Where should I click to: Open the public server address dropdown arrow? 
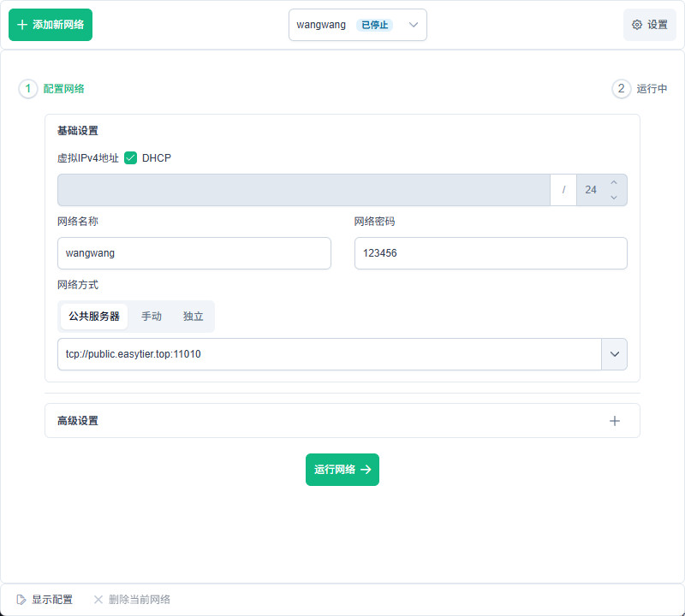(x=614, y=354)
